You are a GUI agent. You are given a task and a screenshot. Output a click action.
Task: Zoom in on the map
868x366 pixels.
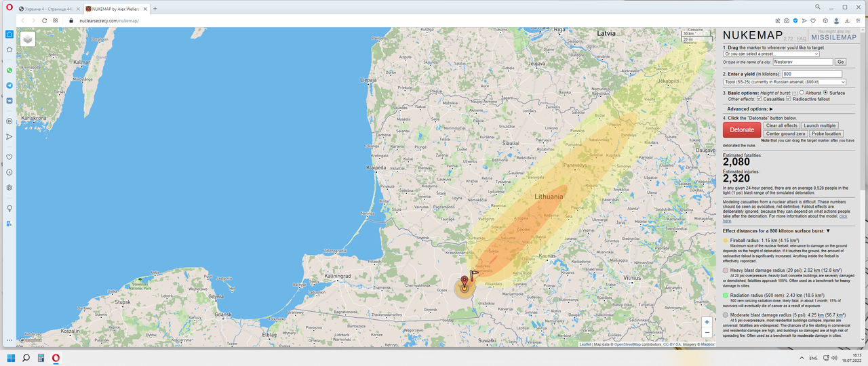(707, 322)
